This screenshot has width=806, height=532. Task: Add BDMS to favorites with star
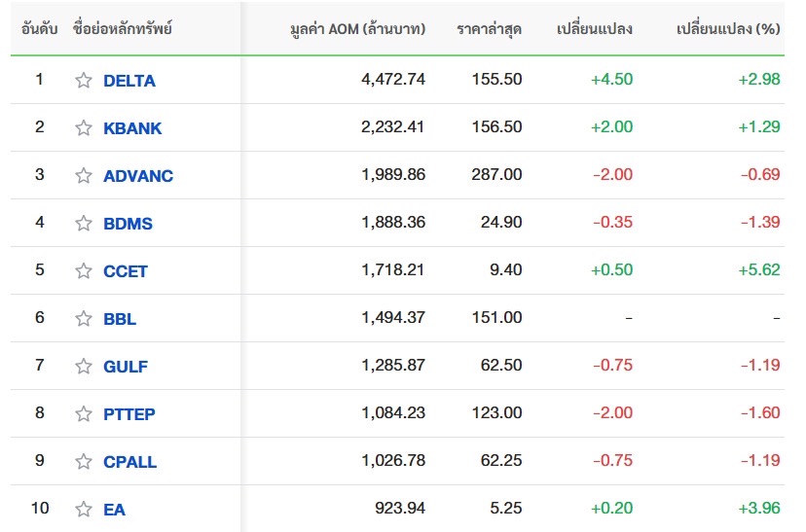(x=84, y=224)
